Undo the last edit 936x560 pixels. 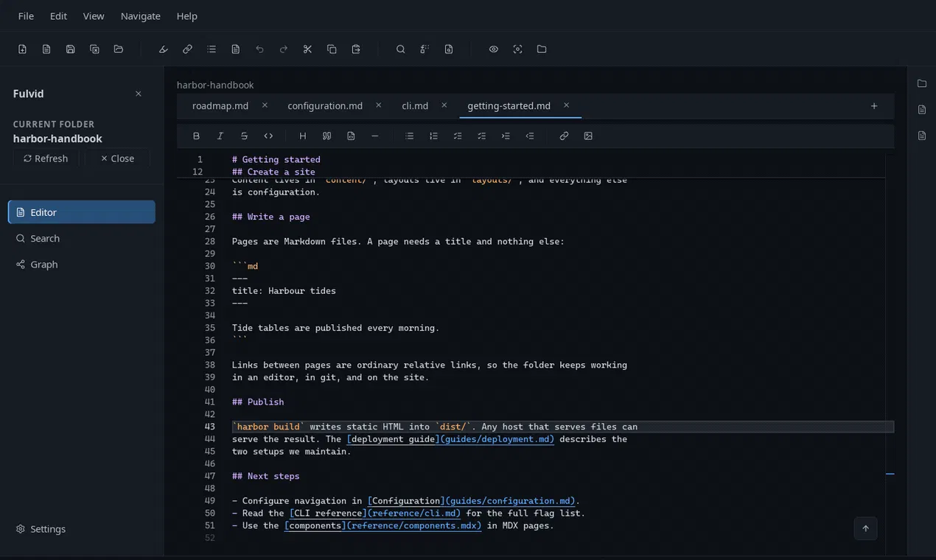tap(259, 49)
